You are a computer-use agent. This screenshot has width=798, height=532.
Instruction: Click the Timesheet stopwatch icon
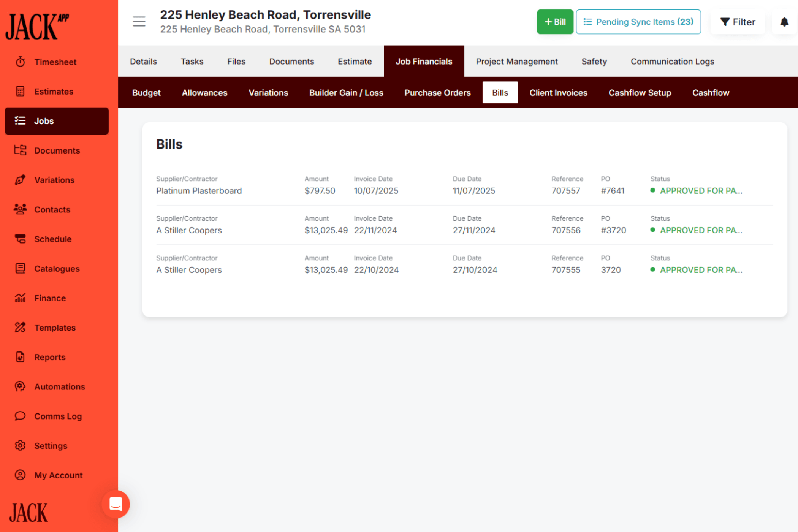[21, 62]
